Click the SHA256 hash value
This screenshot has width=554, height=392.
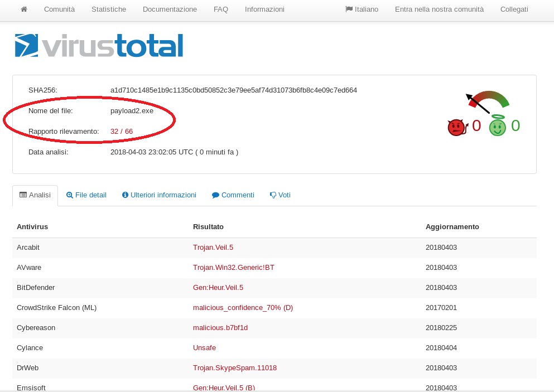pyautogui.click(x=234, y=90)
